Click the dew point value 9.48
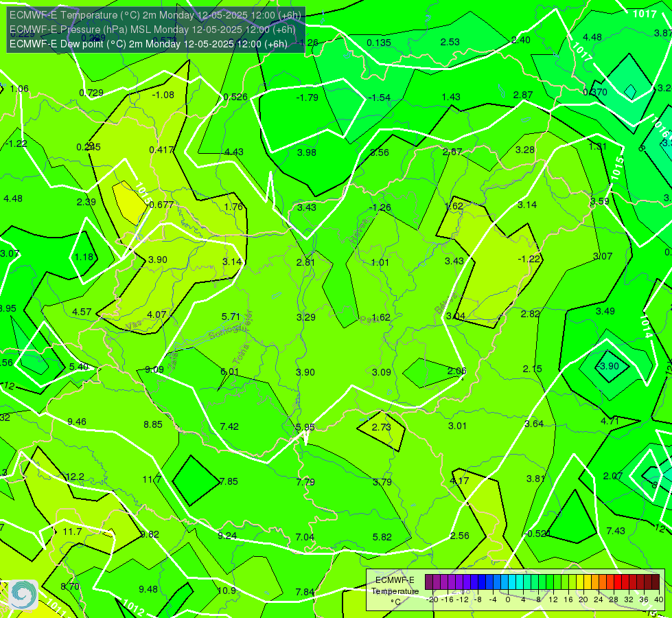The height and width of the screenshot is (618, 672). point(148,589)
